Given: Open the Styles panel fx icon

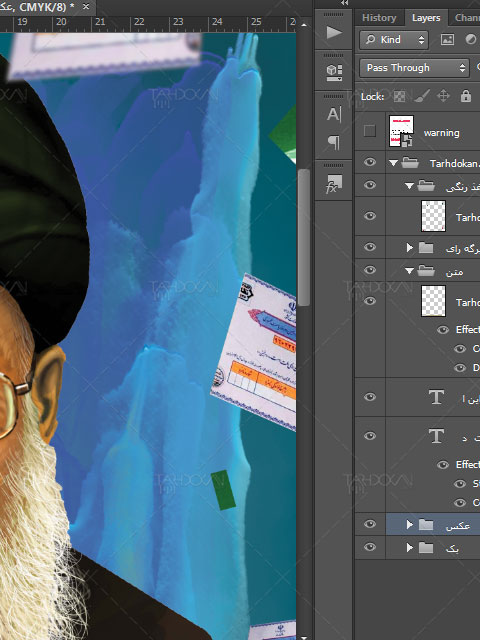Looking at the screenshot, I should 334,184.
